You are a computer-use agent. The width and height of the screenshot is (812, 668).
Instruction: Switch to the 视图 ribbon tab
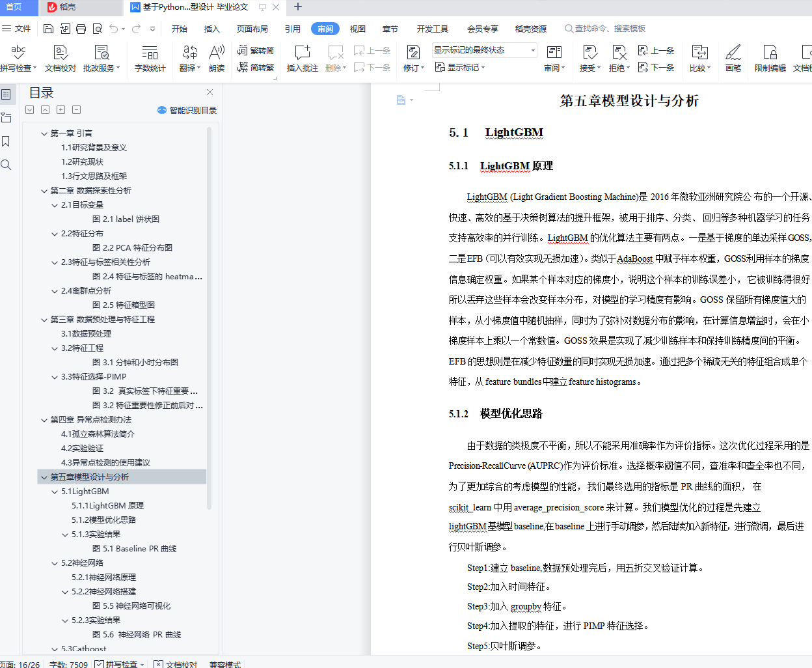[358, 29]
